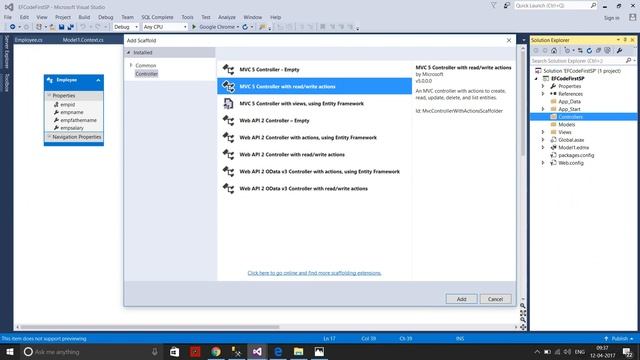Expand Views folder in Solution Explorer

[x=543, y=132]
